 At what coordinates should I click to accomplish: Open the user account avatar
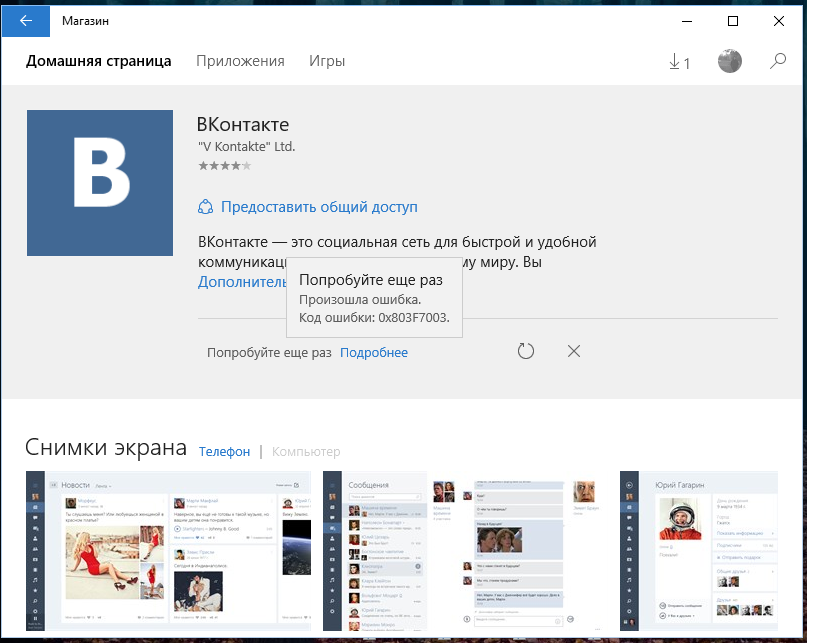(x=730, y=61)
